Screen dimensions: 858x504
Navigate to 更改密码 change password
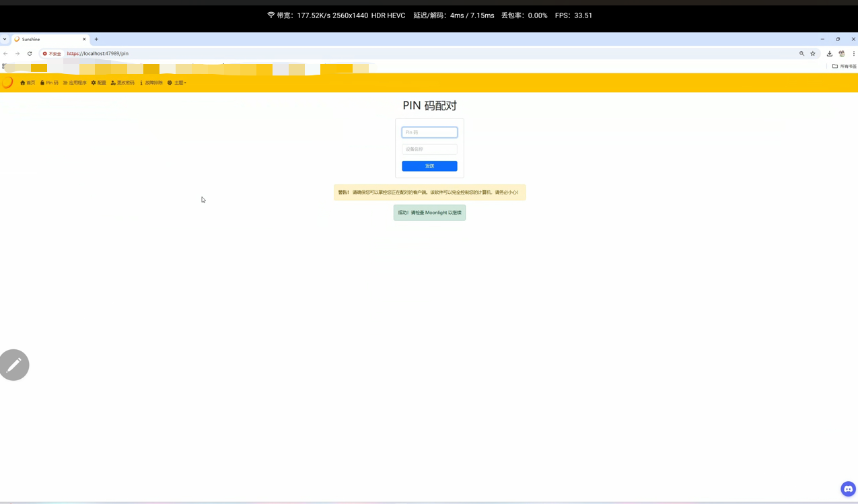pos(122,83)
